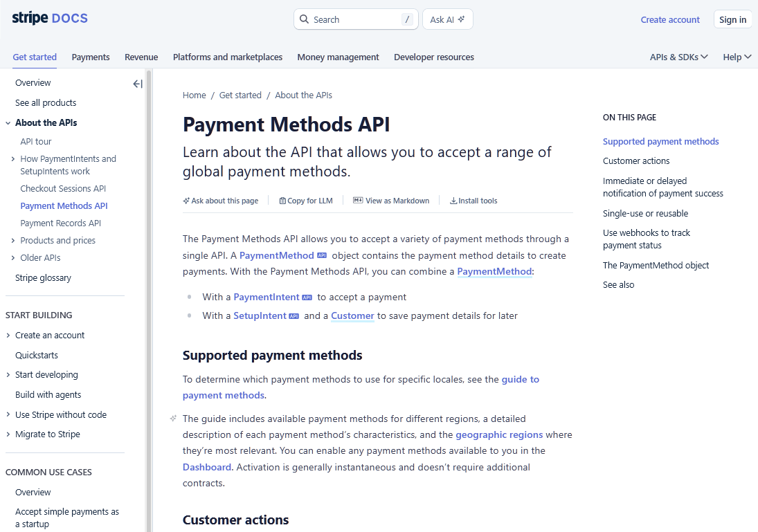Open Quickstarts in sidebar
Image resolution: width=758 pixels, height=532 pixels.
[x=36, y=355]
